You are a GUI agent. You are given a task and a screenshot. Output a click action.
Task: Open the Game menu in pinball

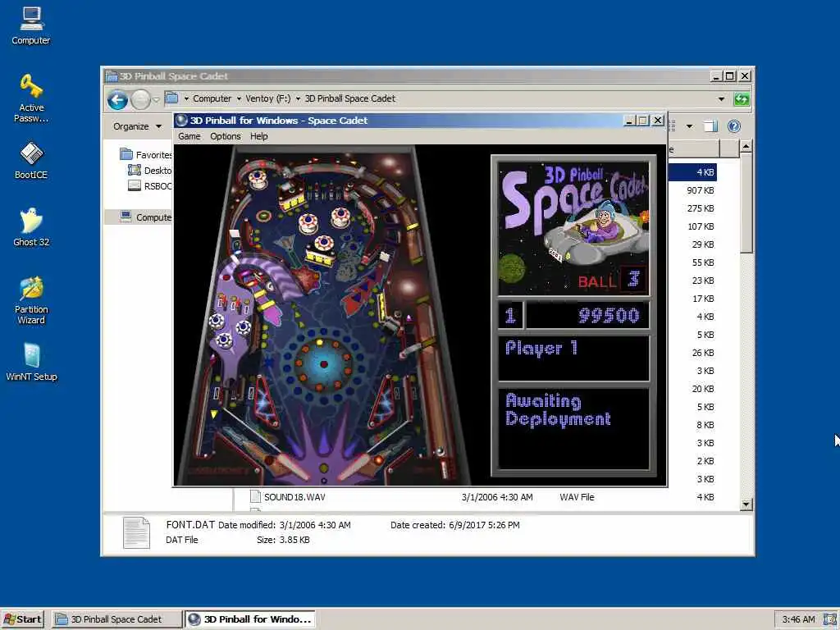[x=189, y=137]
